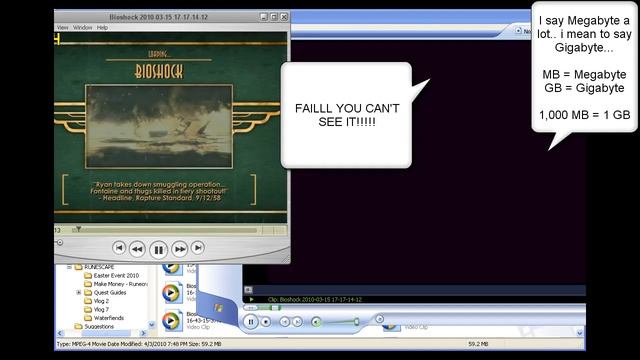Image resolution: width=640 pixels, height=360 pixels.
Task: Adjust the Windows Media Player volume slider
Action: 356,322
